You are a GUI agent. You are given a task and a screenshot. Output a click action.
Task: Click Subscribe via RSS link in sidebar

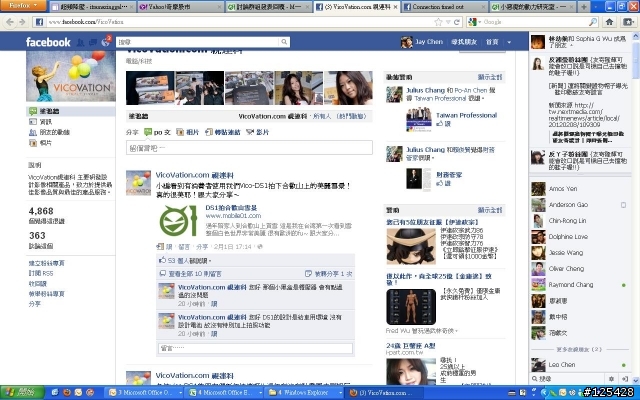click(x=41, y=273)
